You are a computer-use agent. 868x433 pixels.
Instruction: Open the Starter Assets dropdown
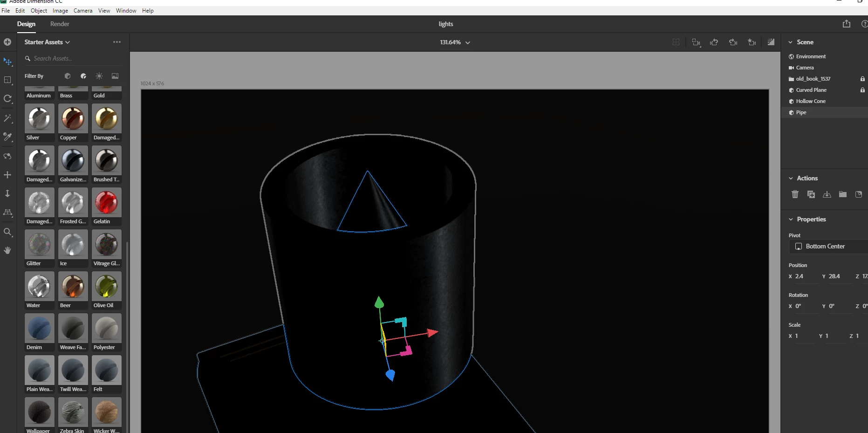pyautogui.click(x=47, y=42)
